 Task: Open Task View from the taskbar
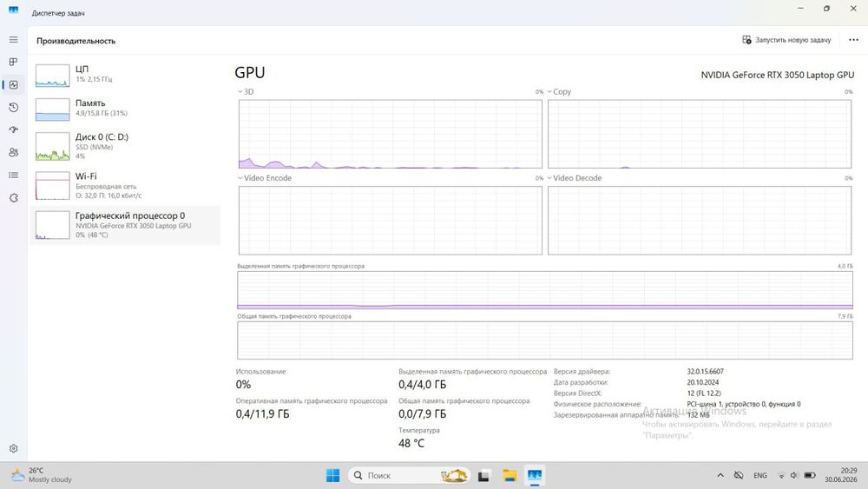483,475
